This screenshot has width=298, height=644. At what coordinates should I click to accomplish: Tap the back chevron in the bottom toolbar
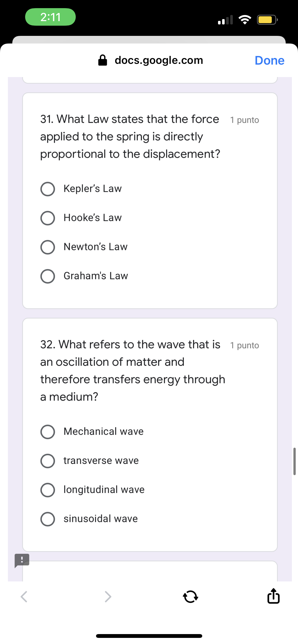click(x=24, y=597)
